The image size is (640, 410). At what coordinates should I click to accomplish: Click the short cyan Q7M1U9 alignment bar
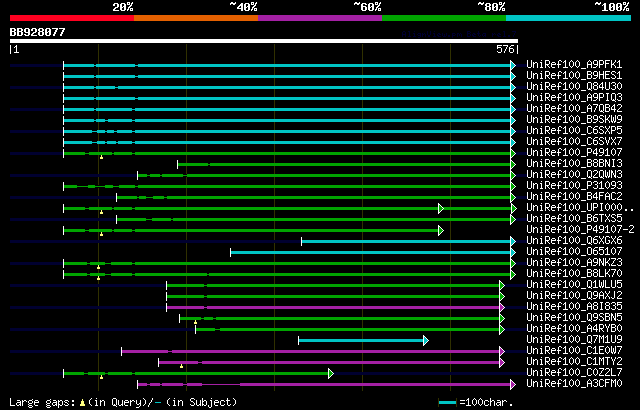pos(361,341)
